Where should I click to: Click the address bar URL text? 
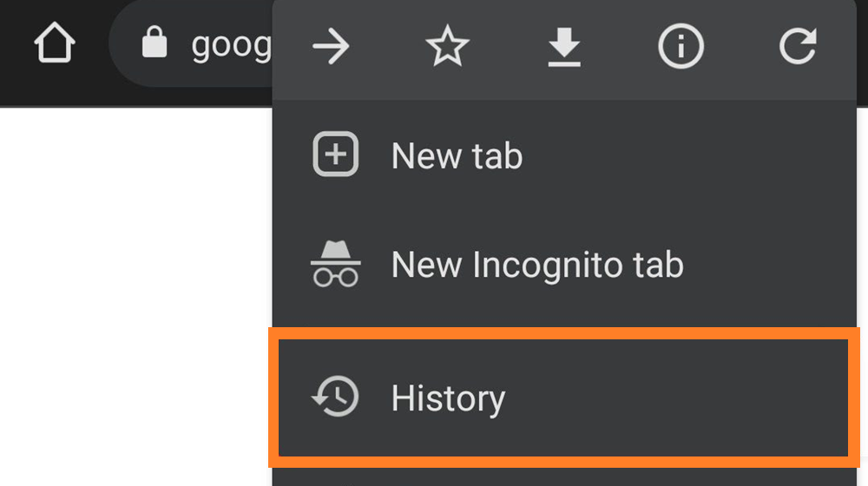pyautogui.click(x=230, y=44)
